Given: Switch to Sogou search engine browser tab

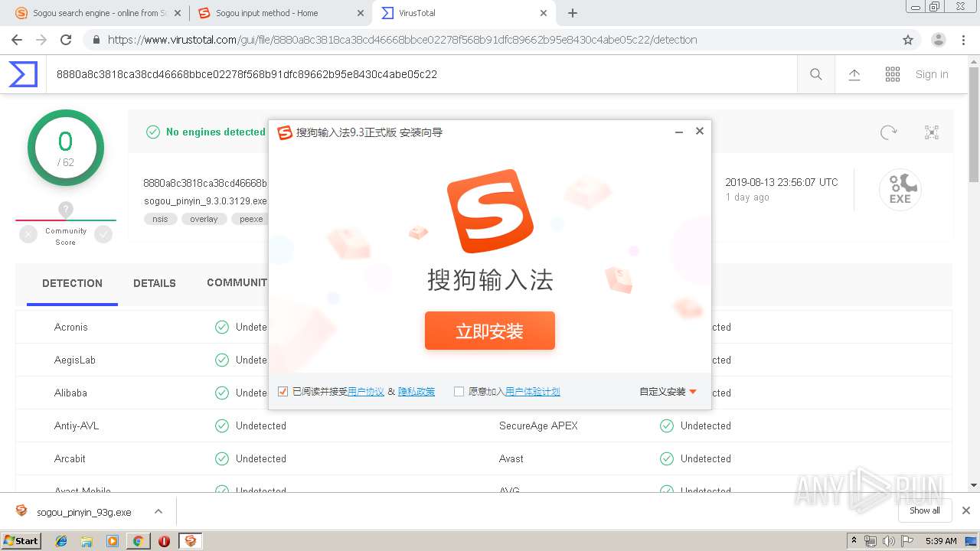Looking at the screenshot, I should click(x=100, y=13).
